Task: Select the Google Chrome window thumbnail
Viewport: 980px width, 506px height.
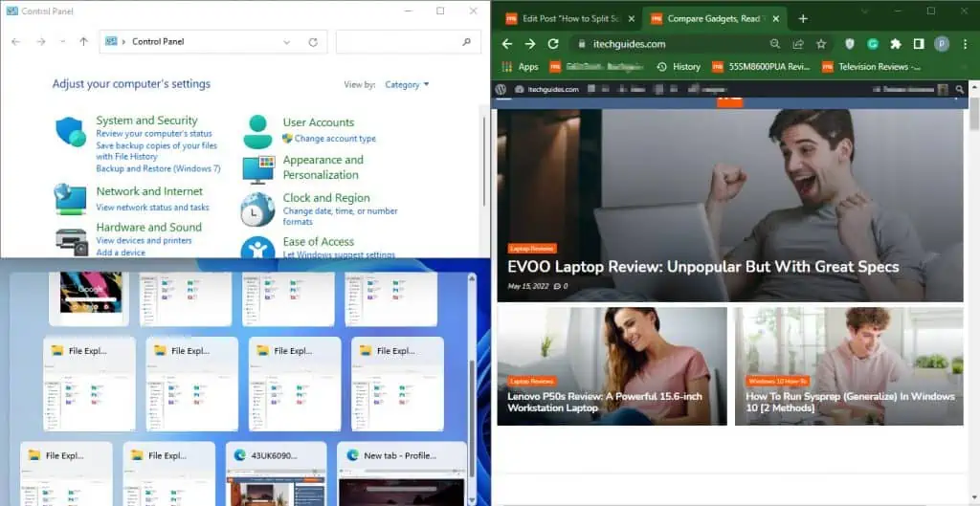Action: [89, 298]
